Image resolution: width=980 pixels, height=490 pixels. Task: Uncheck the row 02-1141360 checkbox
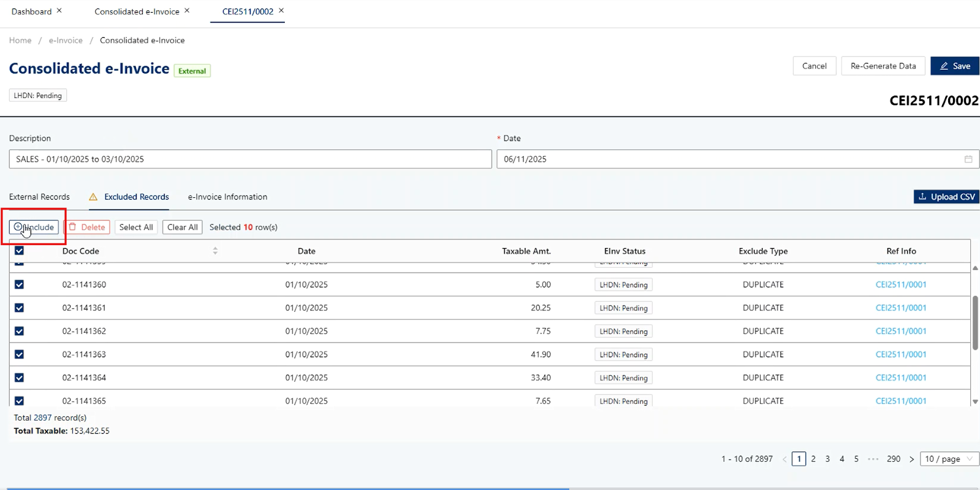point(20,285)
